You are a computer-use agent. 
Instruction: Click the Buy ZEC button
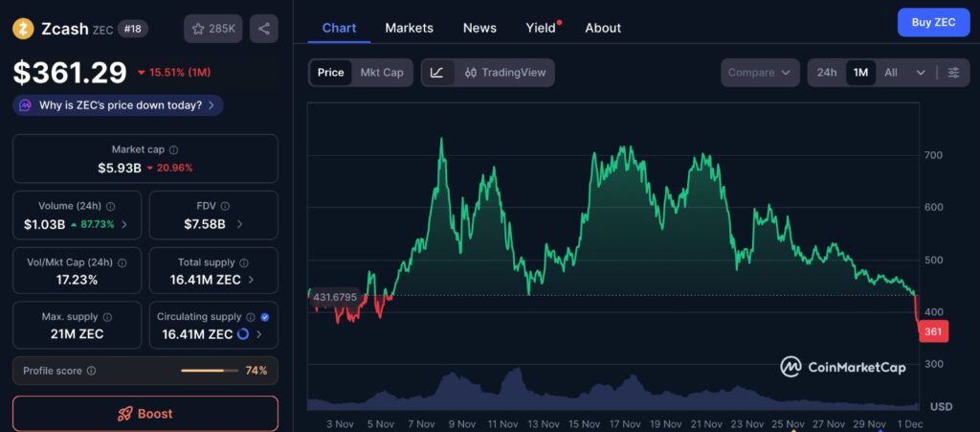pyautogui.click(x=934, y=22)
